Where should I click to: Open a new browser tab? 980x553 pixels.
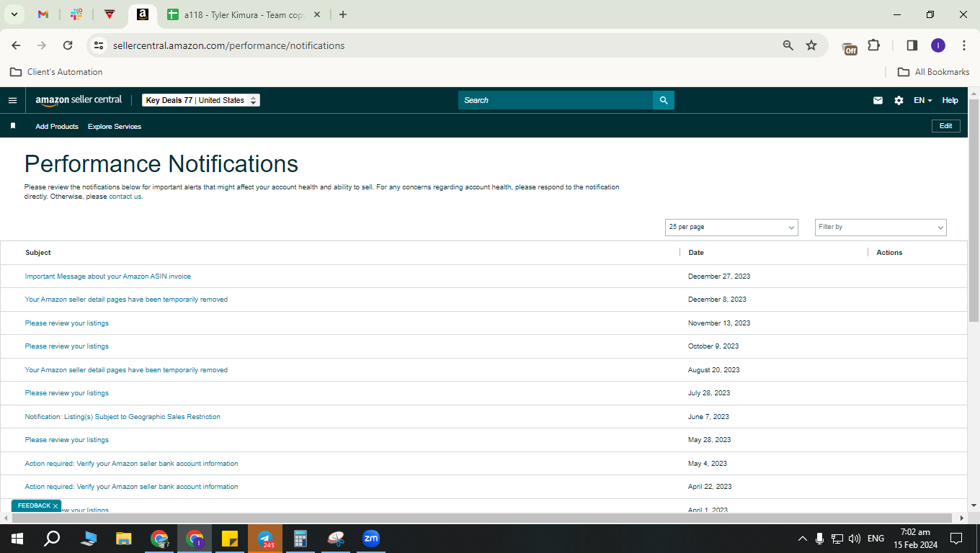[343, 14]
